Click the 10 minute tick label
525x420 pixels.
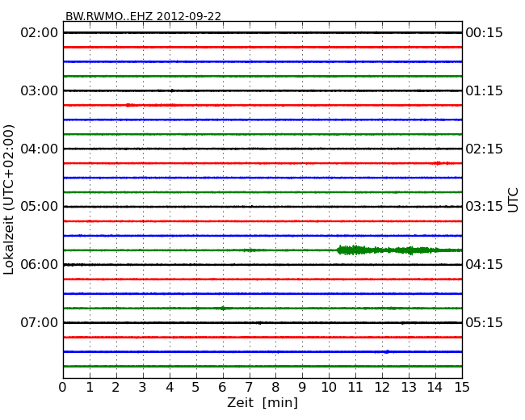329,388
